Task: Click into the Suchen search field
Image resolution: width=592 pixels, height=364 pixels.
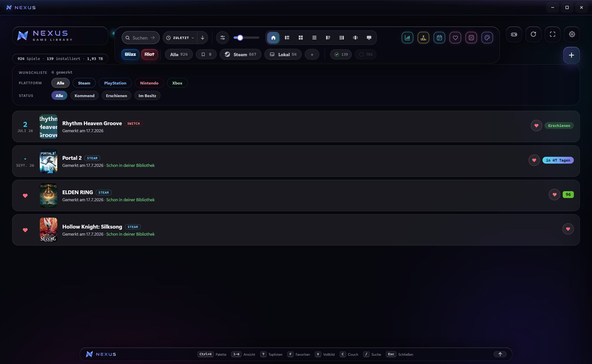Action: point(141,38)
